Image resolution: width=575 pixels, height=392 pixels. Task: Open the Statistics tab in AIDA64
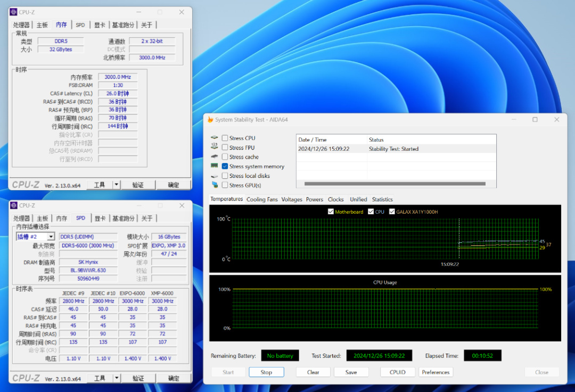click(382, 199)
